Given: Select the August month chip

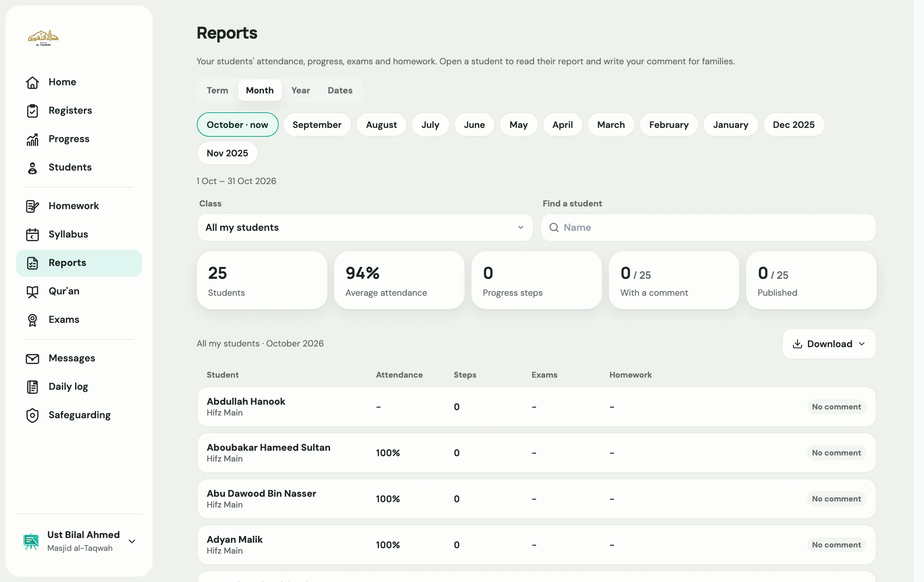Looking at the screenshot, I should coord(381,125).
